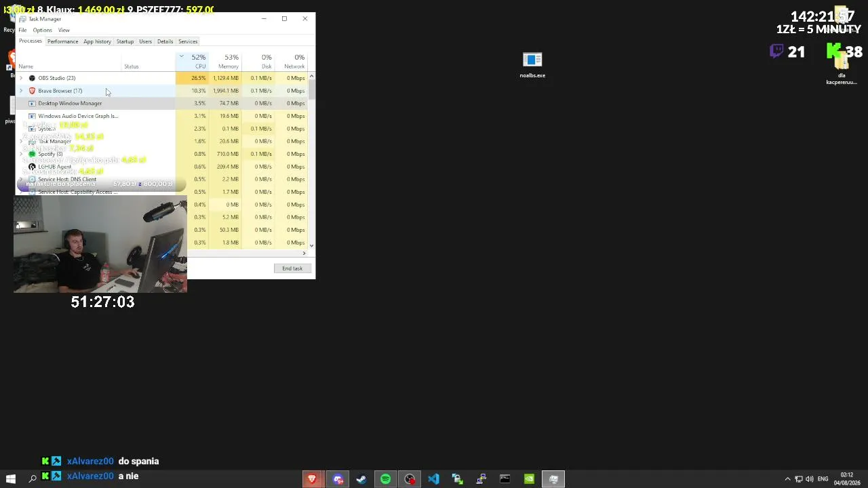Screen dimensions: 868x488
Task: Open Visual Studio Code from the taskbar
Action: point(433,479)
